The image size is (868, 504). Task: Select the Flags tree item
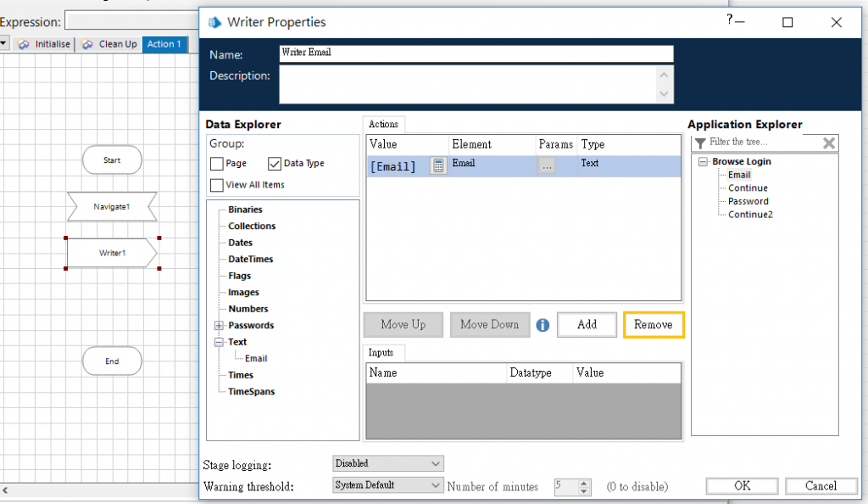[239, 276]
